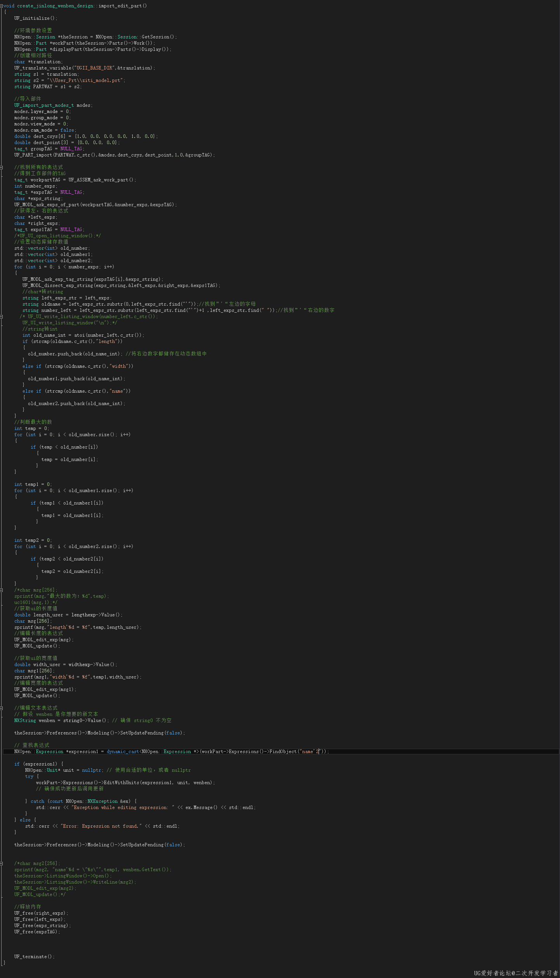Viewport: 560px width, 978px height.
Task: Click the '//环境参数设置' comment
Action: point(33,31)
